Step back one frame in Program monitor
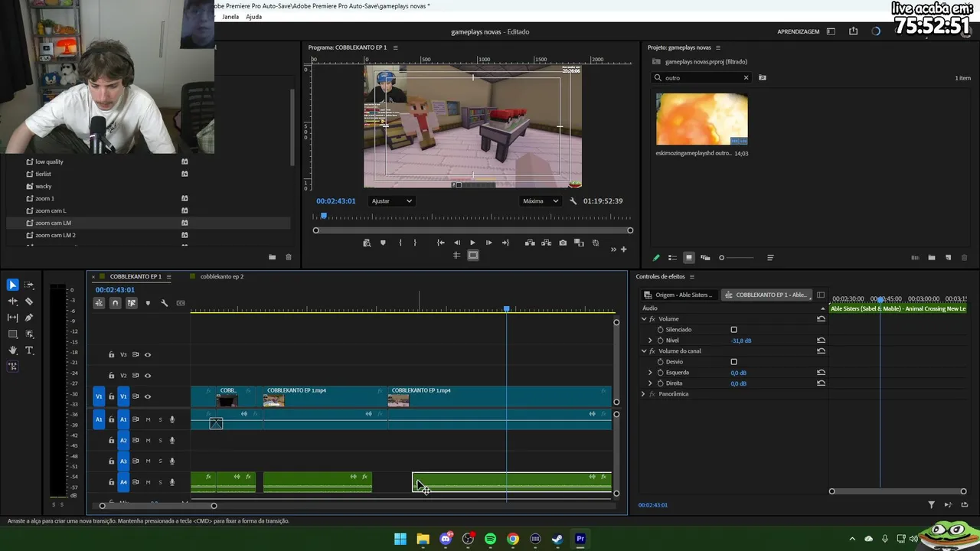 click(457, 243)
